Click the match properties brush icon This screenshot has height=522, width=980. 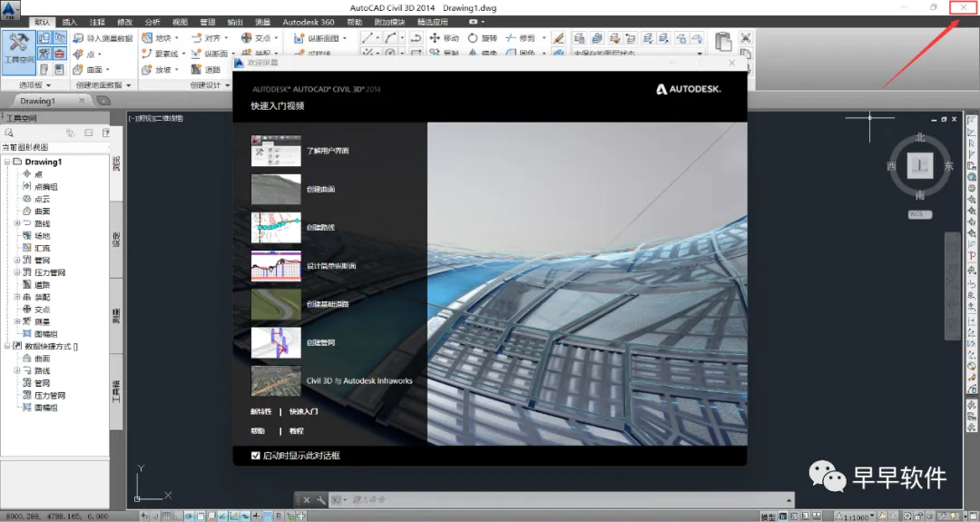coord(559,38)
